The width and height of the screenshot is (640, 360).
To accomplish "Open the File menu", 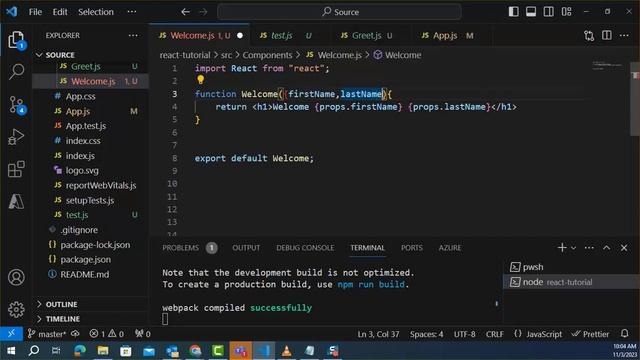I will pos(36,12).
